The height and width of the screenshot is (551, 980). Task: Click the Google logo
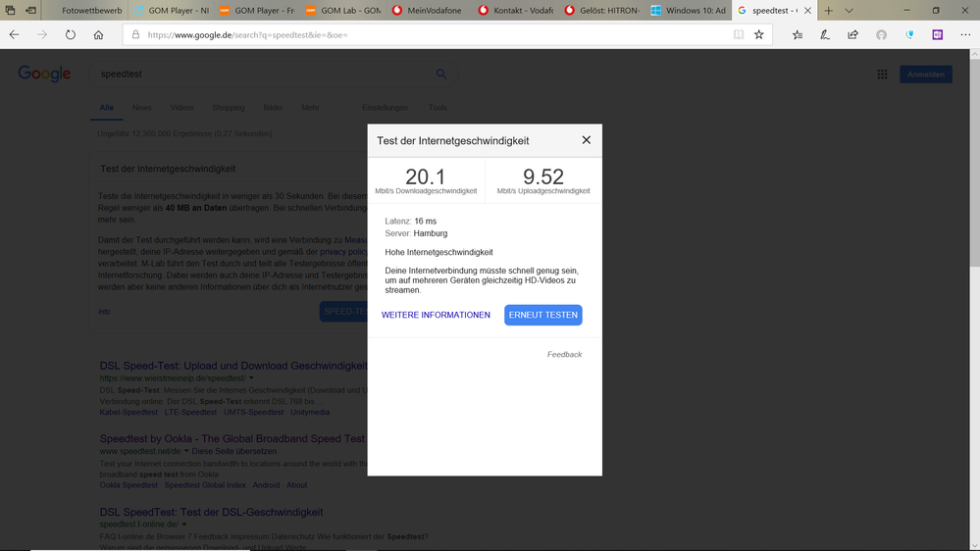[x=44, y=74]
